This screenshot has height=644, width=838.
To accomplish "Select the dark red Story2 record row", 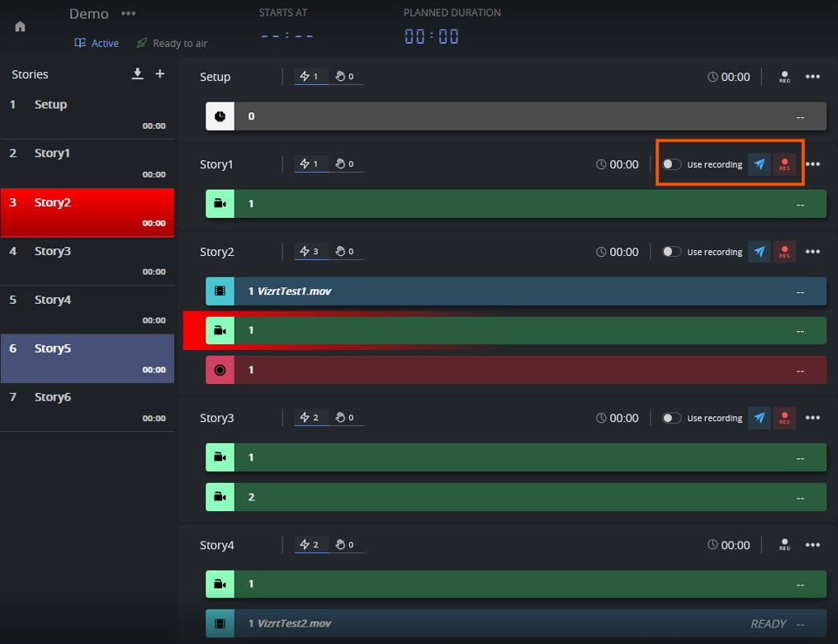I will coord(516,370).
